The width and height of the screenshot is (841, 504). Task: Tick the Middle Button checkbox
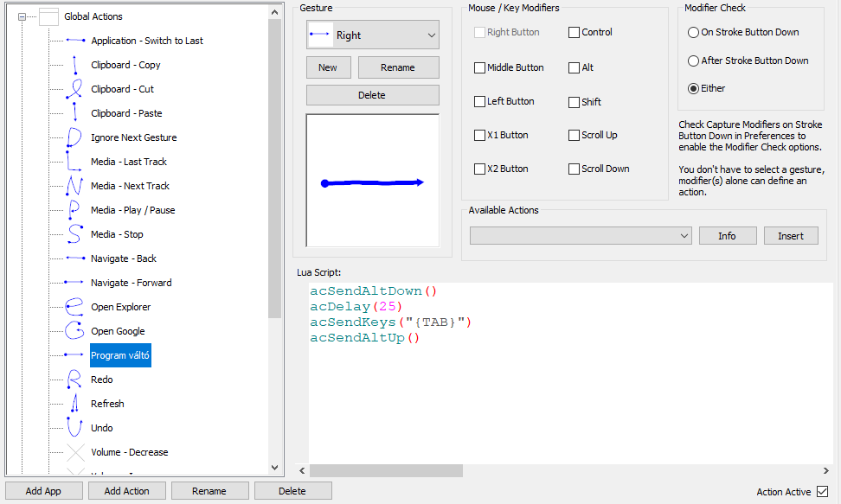480,67
